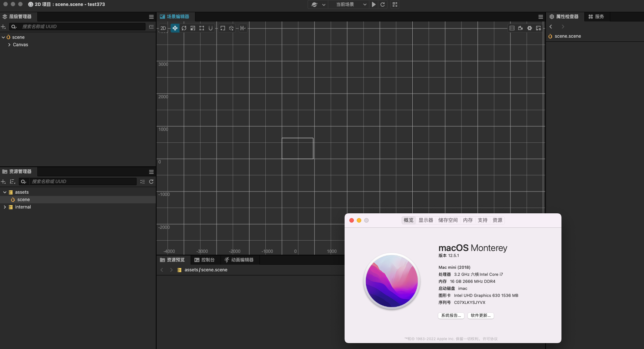Select the 显示器 tab in About This Mac

[426, 220]
